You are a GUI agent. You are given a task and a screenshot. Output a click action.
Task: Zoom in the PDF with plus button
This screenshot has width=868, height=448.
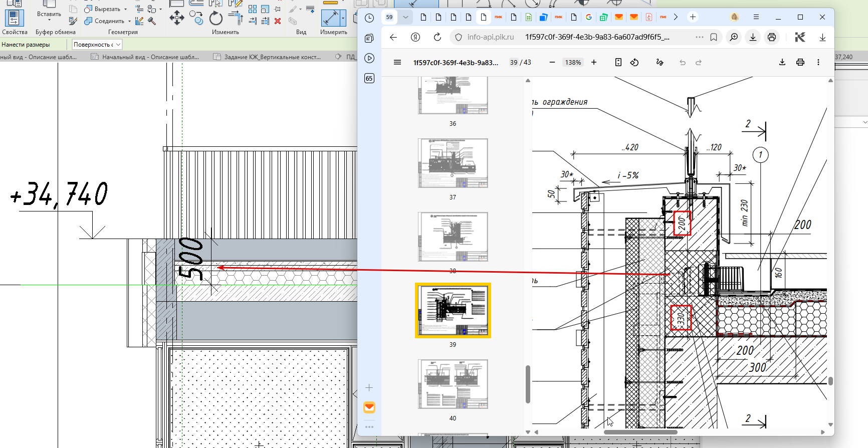pos(594,62)
